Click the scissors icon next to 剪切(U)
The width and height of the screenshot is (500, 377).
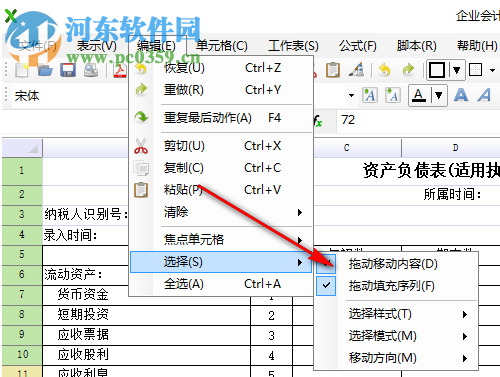click(141, 146)
